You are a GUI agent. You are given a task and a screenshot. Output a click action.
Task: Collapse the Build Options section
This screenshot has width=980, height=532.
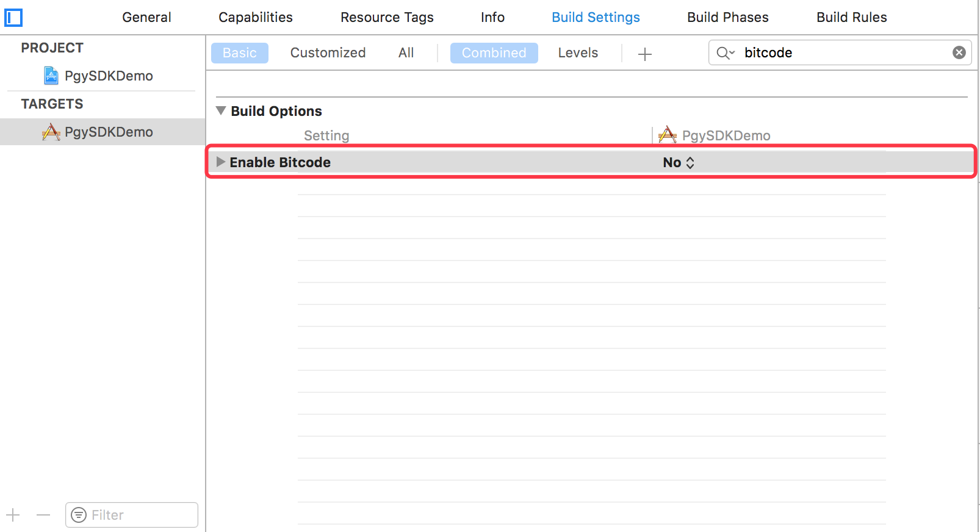(x=221, y=110)
